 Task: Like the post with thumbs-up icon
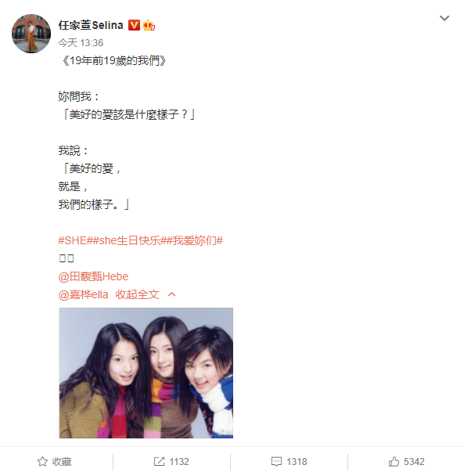[394, 461]
